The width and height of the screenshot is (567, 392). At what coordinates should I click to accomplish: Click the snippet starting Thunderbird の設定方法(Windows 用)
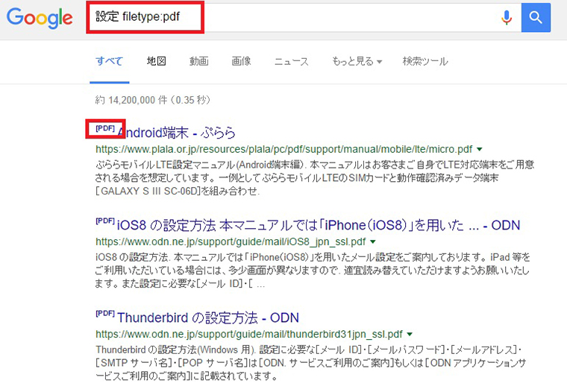310,363
